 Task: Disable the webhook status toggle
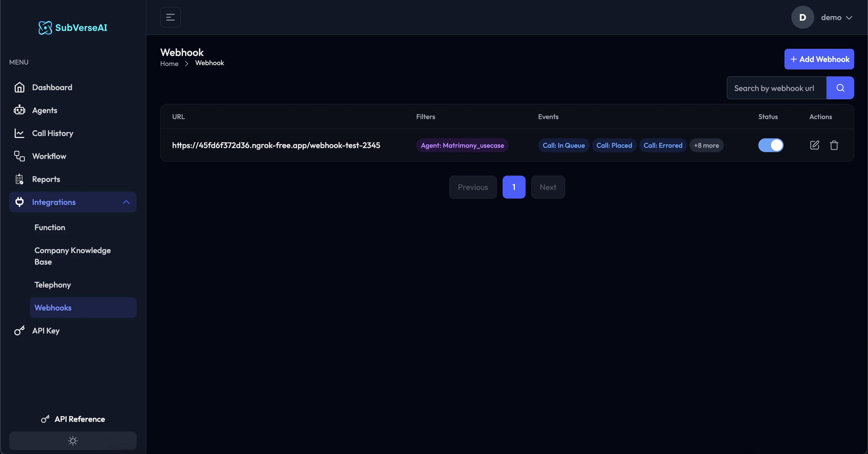pyautogui.click(x=771, y=145)
